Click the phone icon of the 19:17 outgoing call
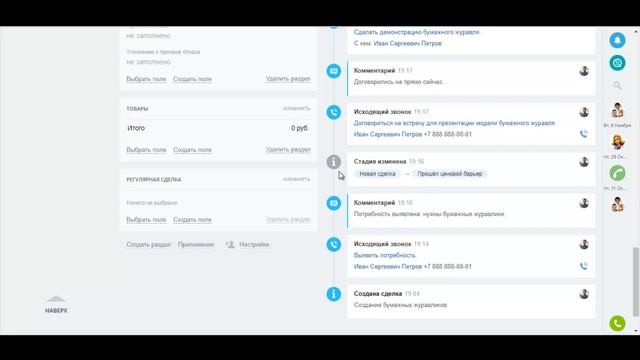 point(333,112)
